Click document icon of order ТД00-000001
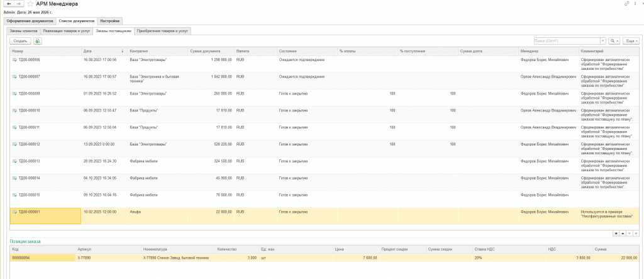This screenshot has width=644, height=279. click(14, 212)
